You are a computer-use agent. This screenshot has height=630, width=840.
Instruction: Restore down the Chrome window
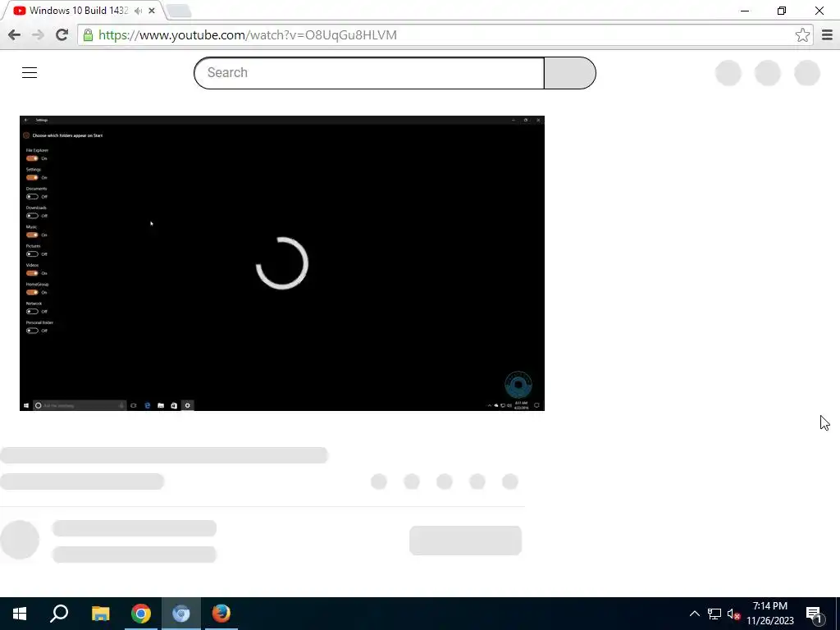pyautogui.click(x=782, y=11)
